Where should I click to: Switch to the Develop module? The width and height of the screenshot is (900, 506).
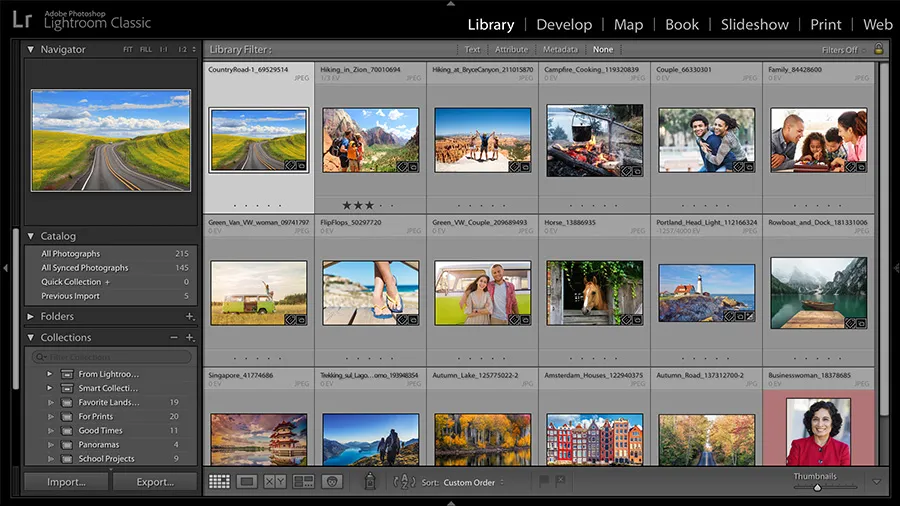tap(564, 24)
